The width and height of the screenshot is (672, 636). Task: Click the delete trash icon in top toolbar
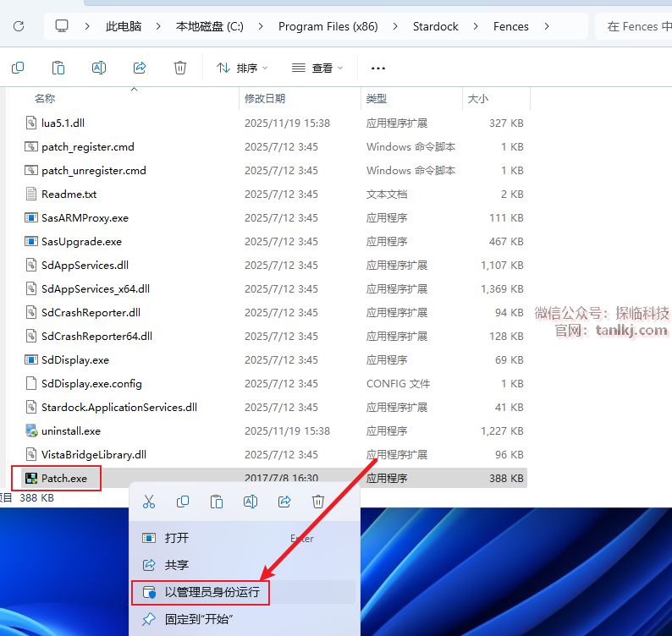pos(180,68)
